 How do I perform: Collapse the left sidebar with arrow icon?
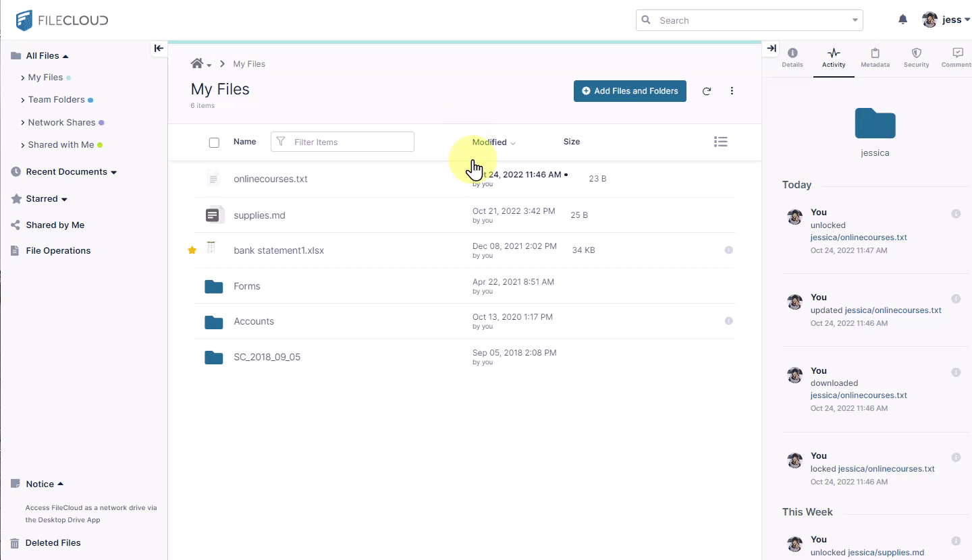(159, 48)
